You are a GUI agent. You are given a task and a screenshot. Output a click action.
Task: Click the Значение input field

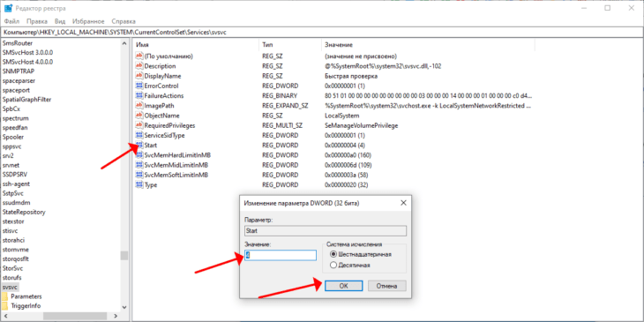[281, 256]
